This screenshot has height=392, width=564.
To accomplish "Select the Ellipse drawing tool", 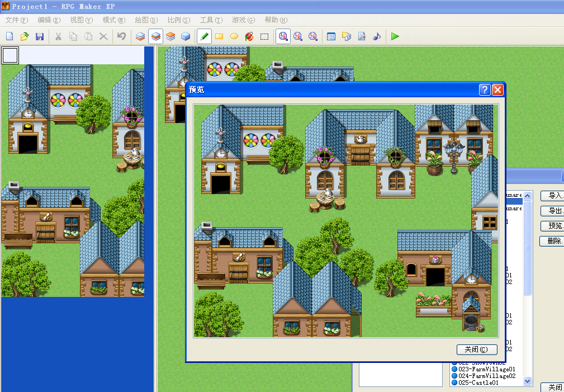I will [x=234, y=36].
